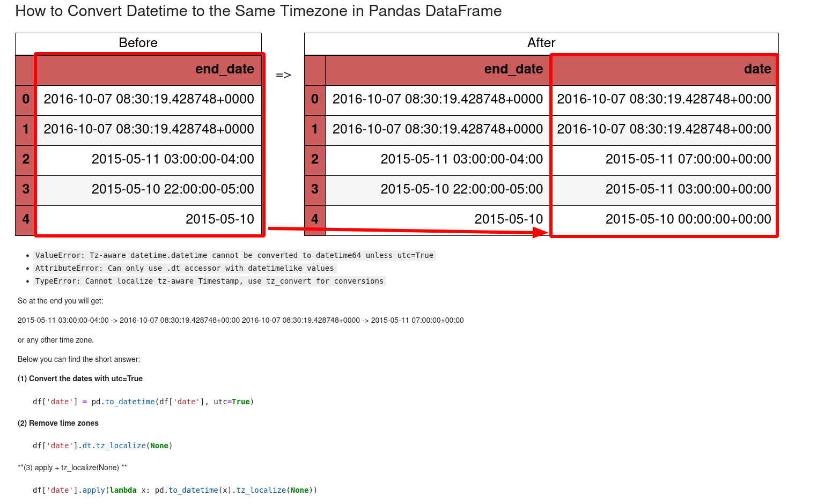Click the 2015-05-11 07:00:00+00:00 converted value

pyautogui.click(x=688, y=159)
